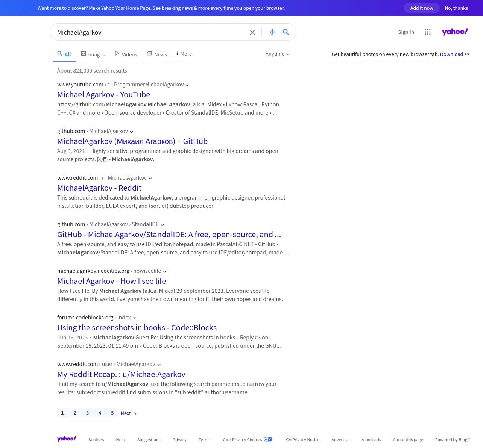The height and width of the screenshot is (448, 483).
Task: Switch to the Images tab
Action: (93, 54)
